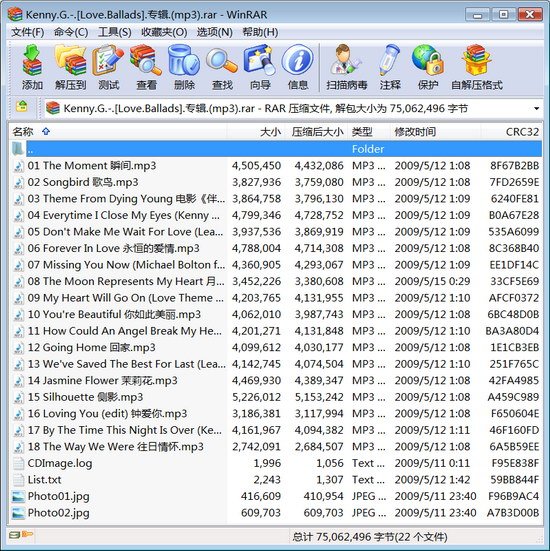
Task: Open the 命令(C) menu
Action: click(71, 32)
